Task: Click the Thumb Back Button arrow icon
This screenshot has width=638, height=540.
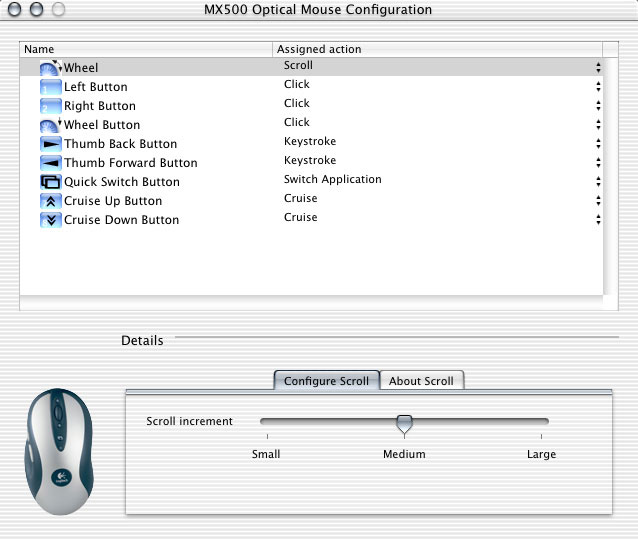Action: [x=51, y=144]
